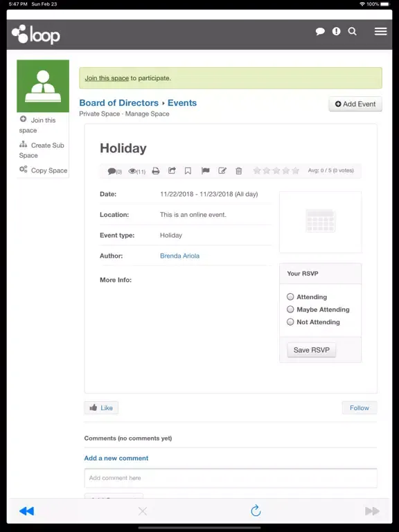
Task: Click the 'Avg: 0 / 5 (0 votes)' text
Action: coord(331,170)
